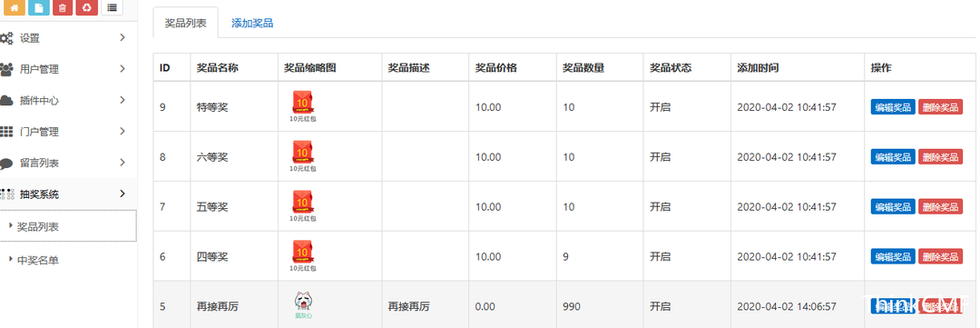
Task: Click the list menu icon button
Action: click(x=112, y=7)
